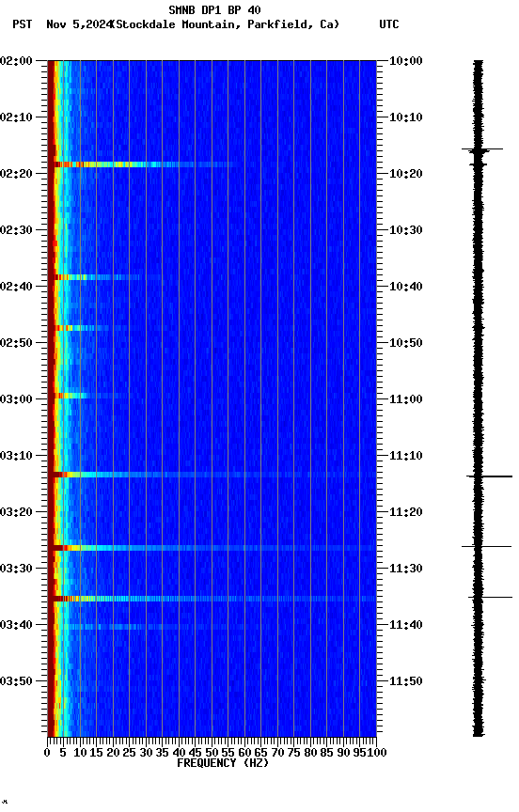The width and height of the screenshot is (519, 812).
Task: Click the seismogram spike near 10:16 UTC
Action: (x=482, y=149)
